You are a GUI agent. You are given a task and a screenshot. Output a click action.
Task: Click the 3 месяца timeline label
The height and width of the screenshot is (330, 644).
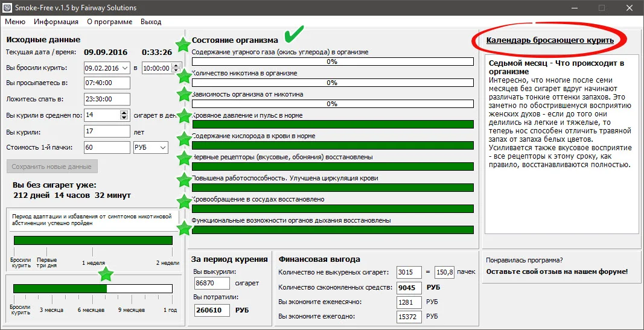(51, 310)
